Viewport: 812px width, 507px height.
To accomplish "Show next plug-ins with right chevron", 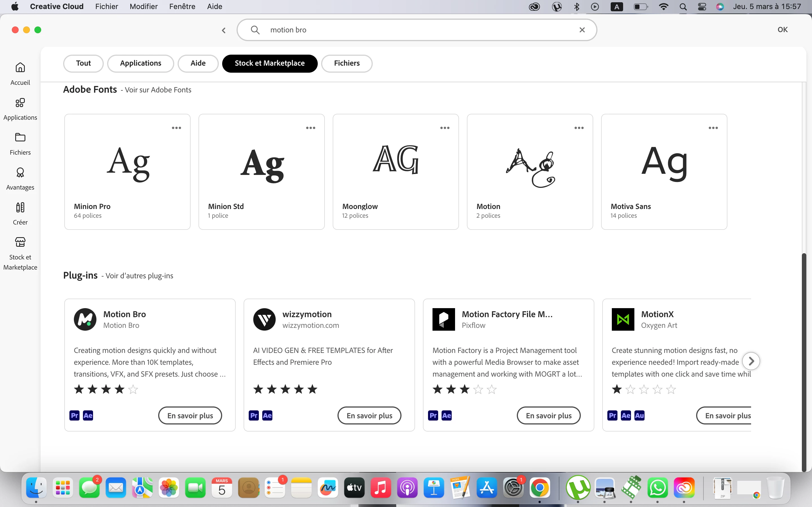I will point(751,361).
